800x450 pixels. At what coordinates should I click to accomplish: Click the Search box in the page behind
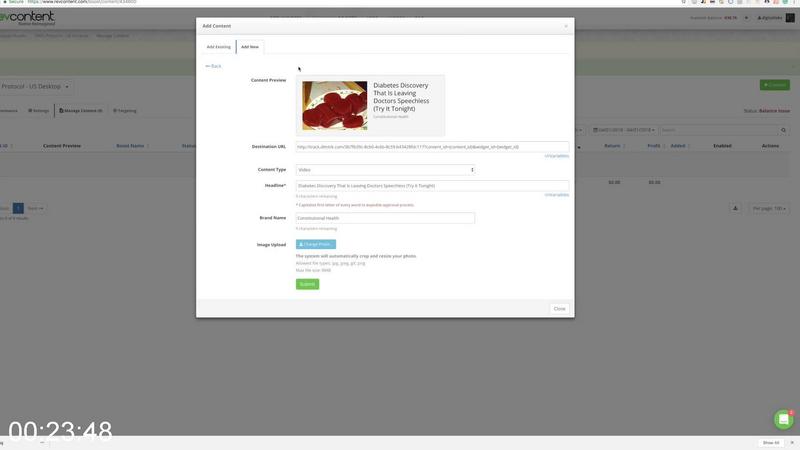[x=718, y=130]
